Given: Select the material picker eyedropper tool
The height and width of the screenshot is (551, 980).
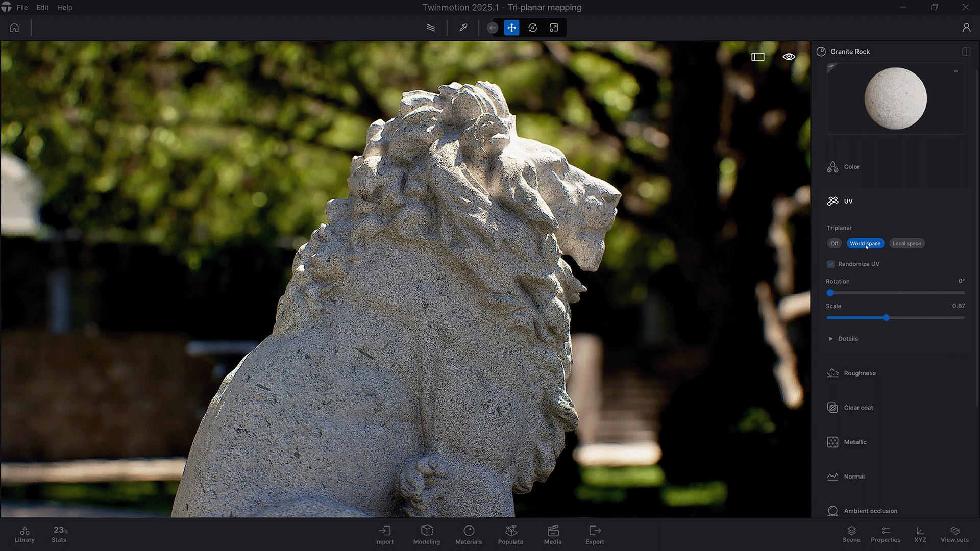Looking at the screenshot, I should [463, 28].
